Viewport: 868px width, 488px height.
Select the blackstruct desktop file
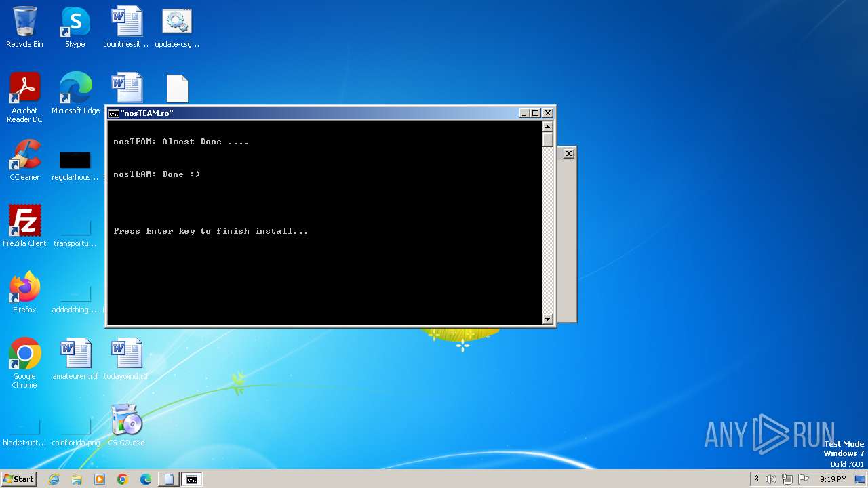coord(24,432)
